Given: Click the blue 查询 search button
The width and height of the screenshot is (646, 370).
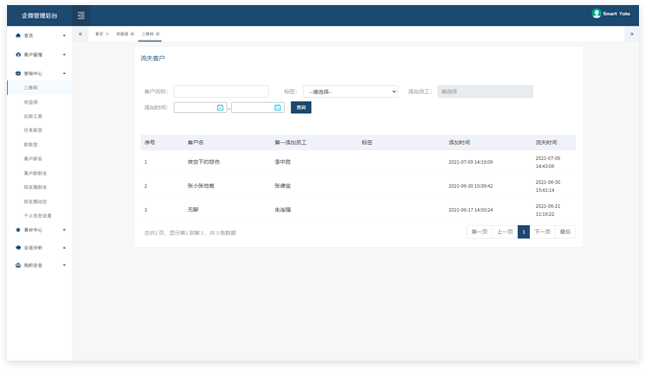Looking at the screenshot, I should pyautogui.click(x=301, y=108).
